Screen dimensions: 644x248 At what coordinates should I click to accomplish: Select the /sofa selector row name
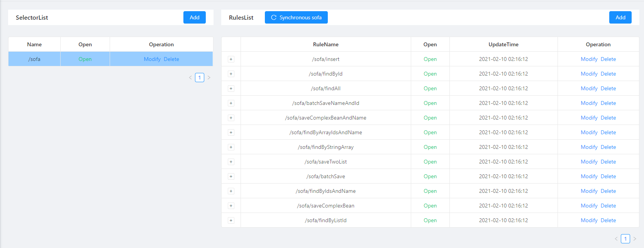click(x=34, y=59)
